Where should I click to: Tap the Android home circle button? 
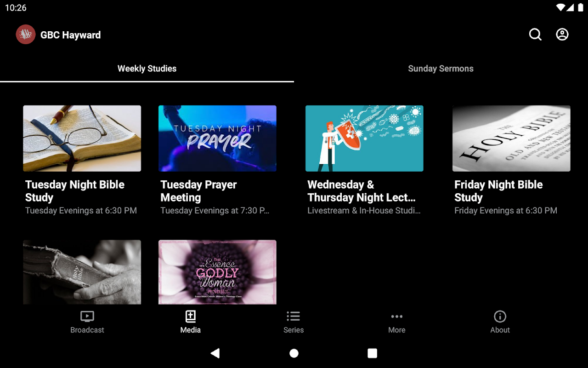pyautogui.click(x=294, y=353)
